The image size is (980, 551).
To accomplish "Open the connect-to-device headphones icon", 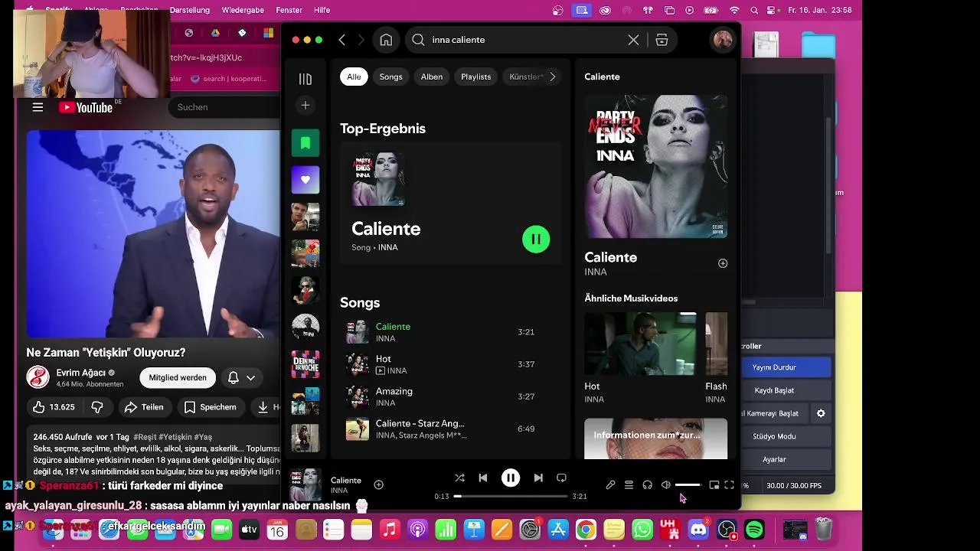I will click(x=647, y=484).
